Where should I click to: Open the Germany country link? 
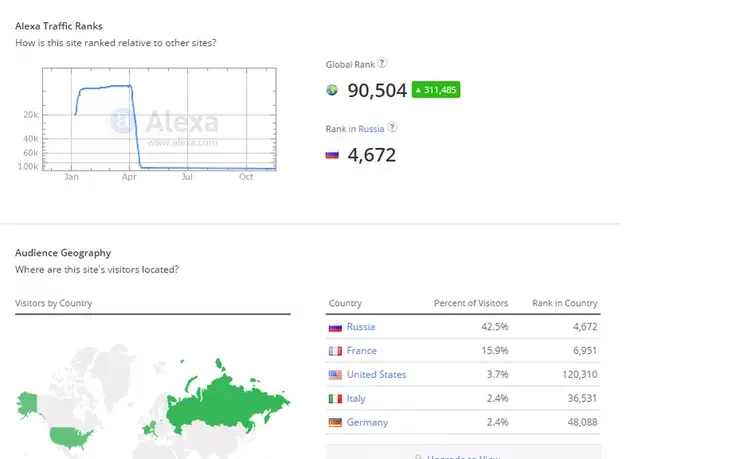[x=367, y=422]
